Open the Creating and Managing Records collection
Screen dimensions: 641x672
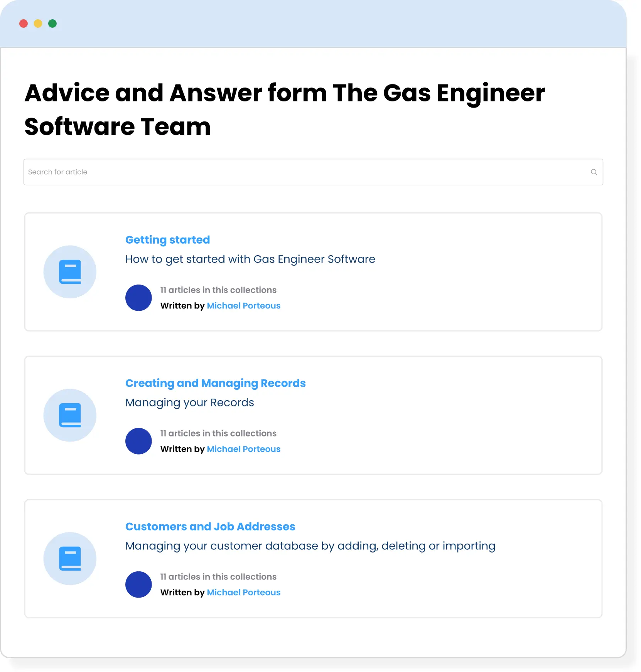[x=215, y=383]
